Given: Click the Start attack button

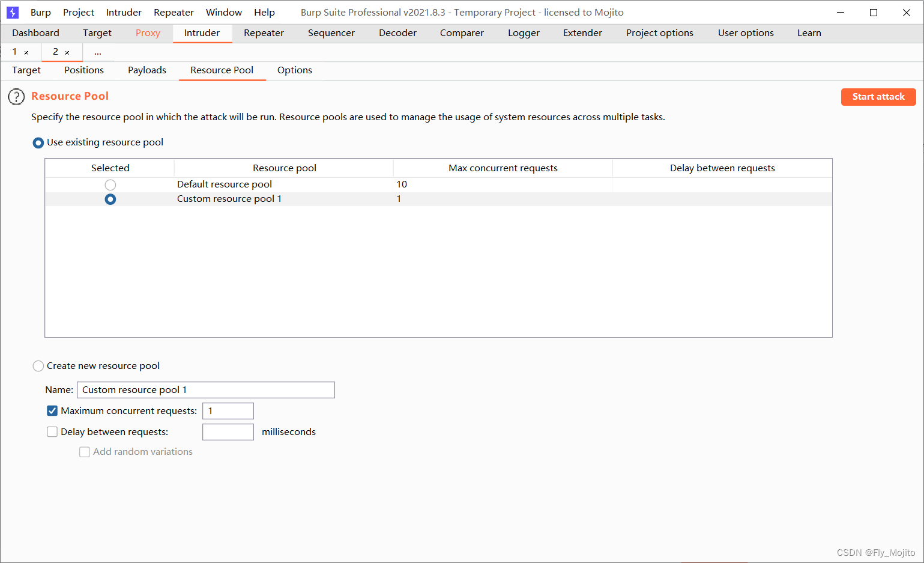Looking at the screenshot, I should click(x=878, y=97).
